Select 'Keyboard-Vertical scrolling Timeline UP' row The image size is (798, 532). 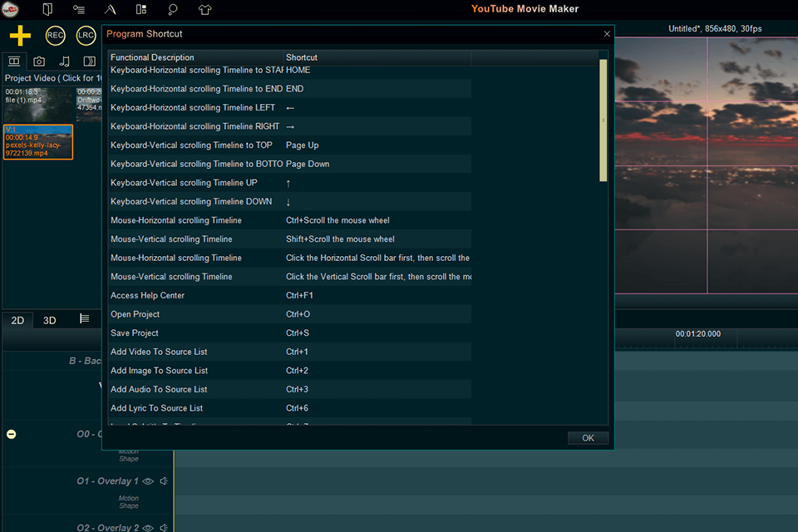289,183
